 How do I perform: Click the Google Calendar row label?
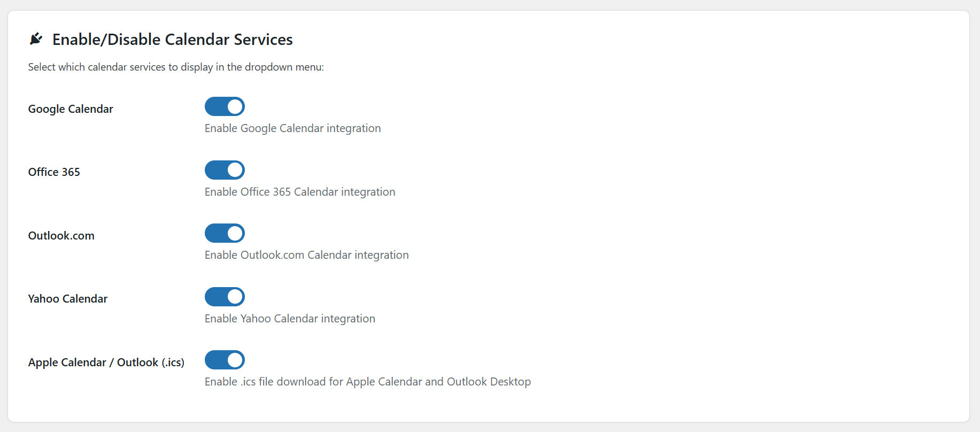(x=71, y=109)
